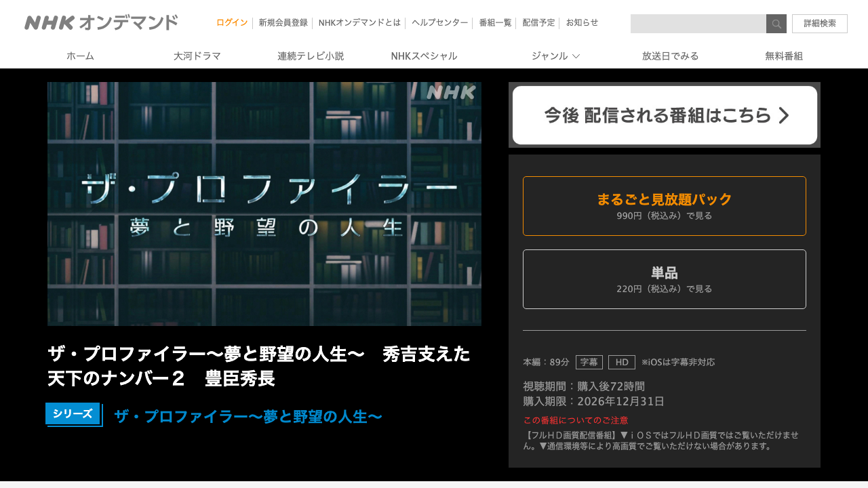The image size is (868, 488).
Task: Choose まるごと見放題パック 990円 option
Action: (x=665, y=206)
